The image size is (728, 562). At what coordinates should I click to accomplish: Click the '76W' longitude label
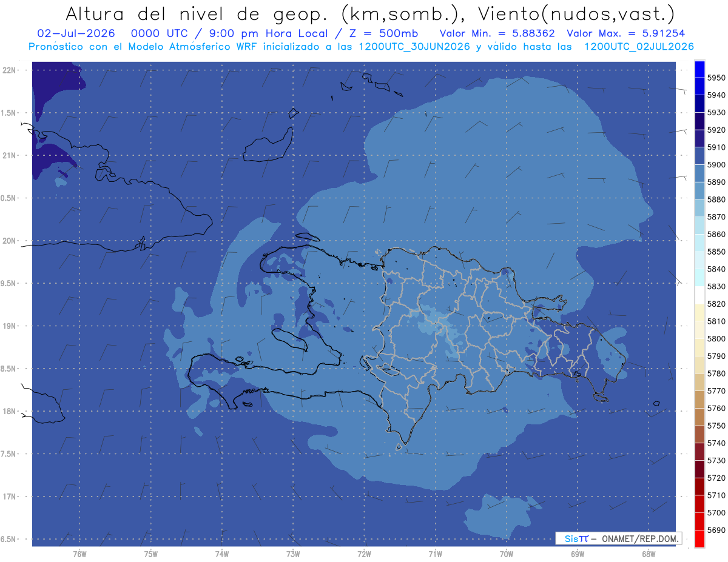79,555
